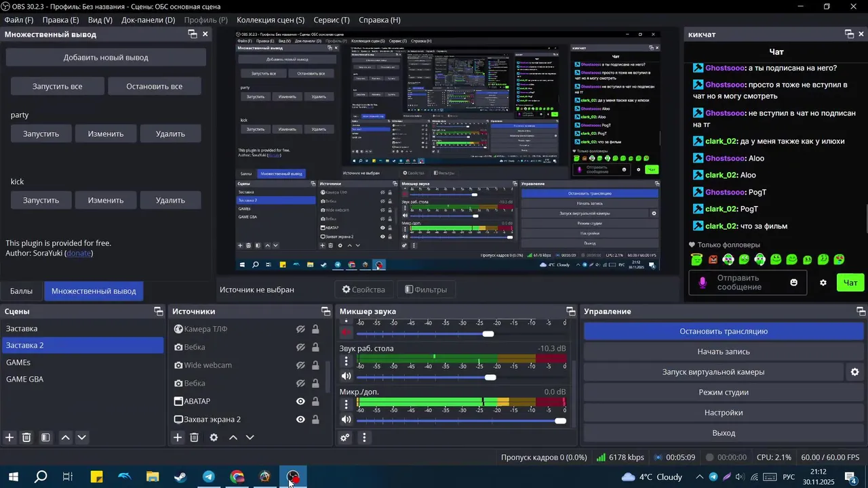Float the Сцены dock panel

(x=158, y=312)
